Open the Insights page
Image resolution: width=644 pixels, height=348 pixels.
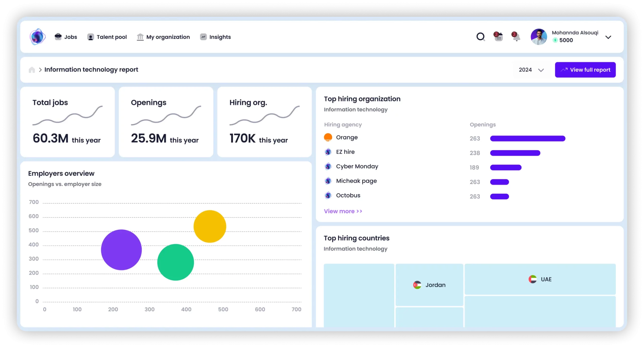tap(215, 37)
